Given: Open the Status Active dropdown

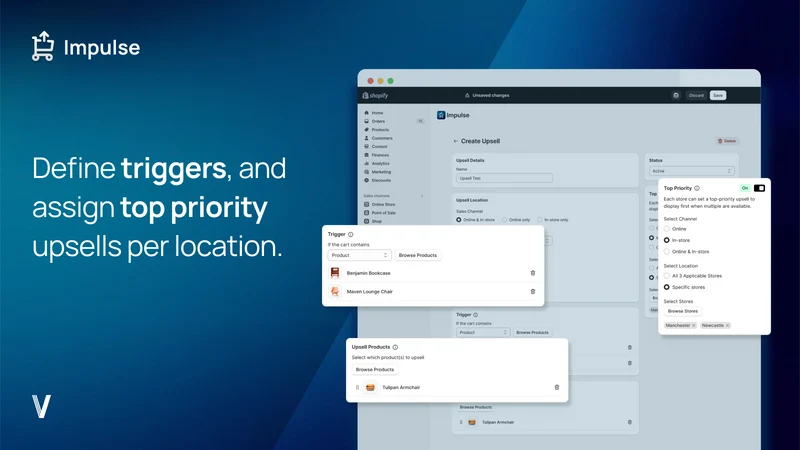Looking at the screenshot, I should click(x=691, y=171).
